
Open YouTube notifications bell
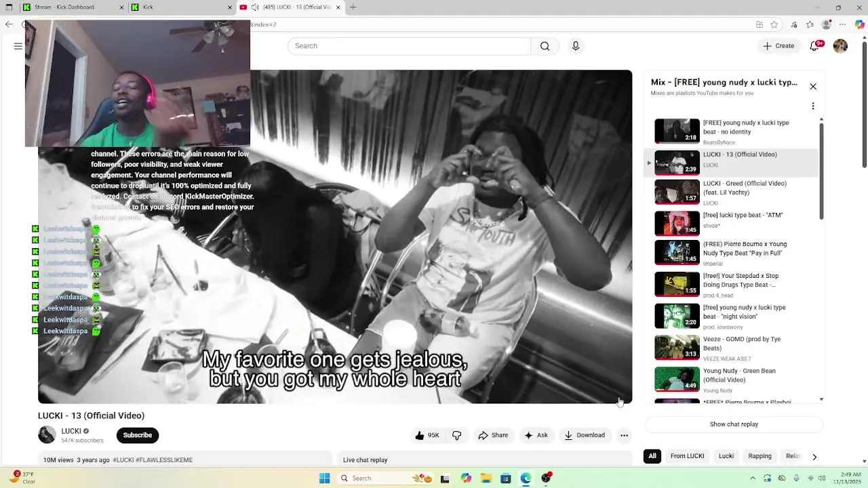(x=815, y=46)
